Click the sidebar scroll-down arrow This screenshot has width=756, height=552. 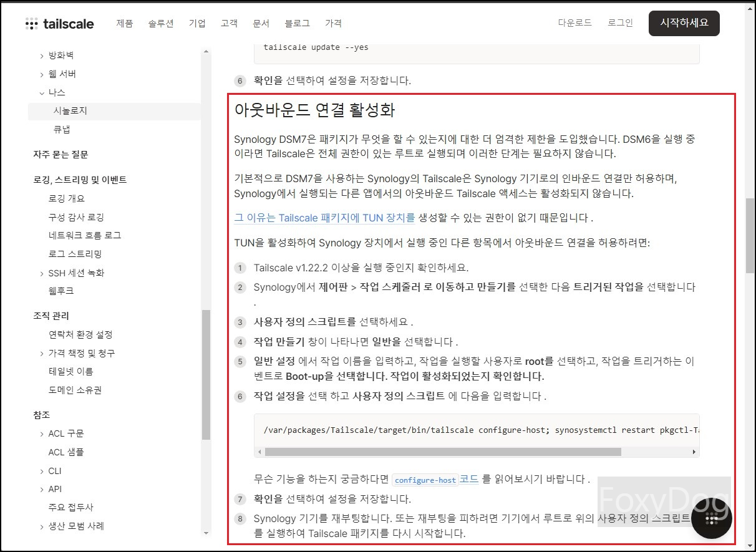[206, 534]
